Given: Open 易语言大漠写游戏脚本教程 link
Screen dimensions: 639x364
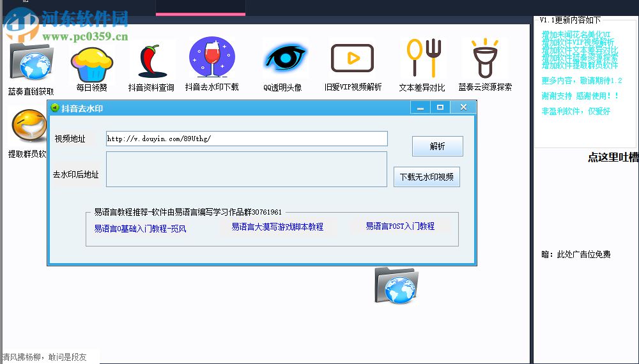Looking at the screenshot, I should 277,227.
